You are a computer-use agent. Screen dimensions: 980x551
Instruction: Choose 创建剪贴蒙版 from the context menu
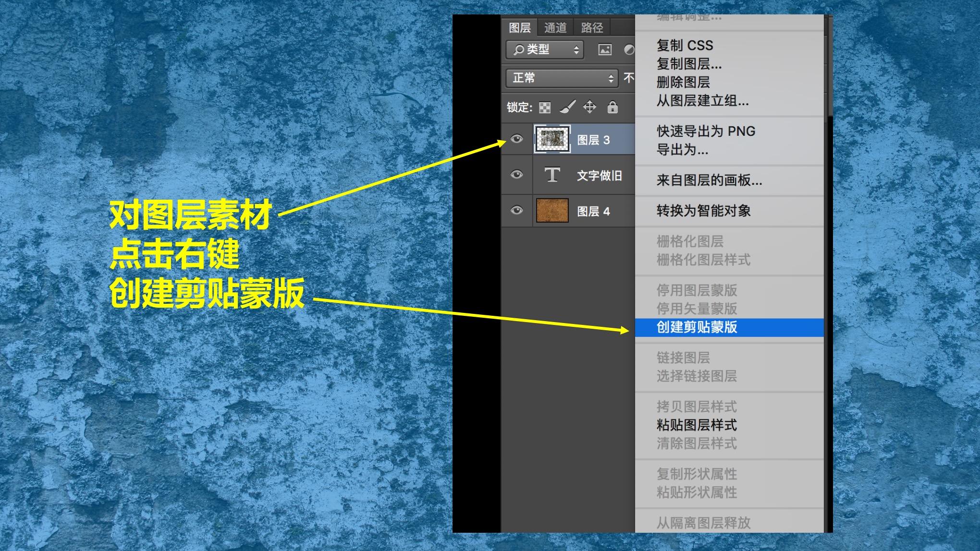pyautogui.click(x=697, y=327)
